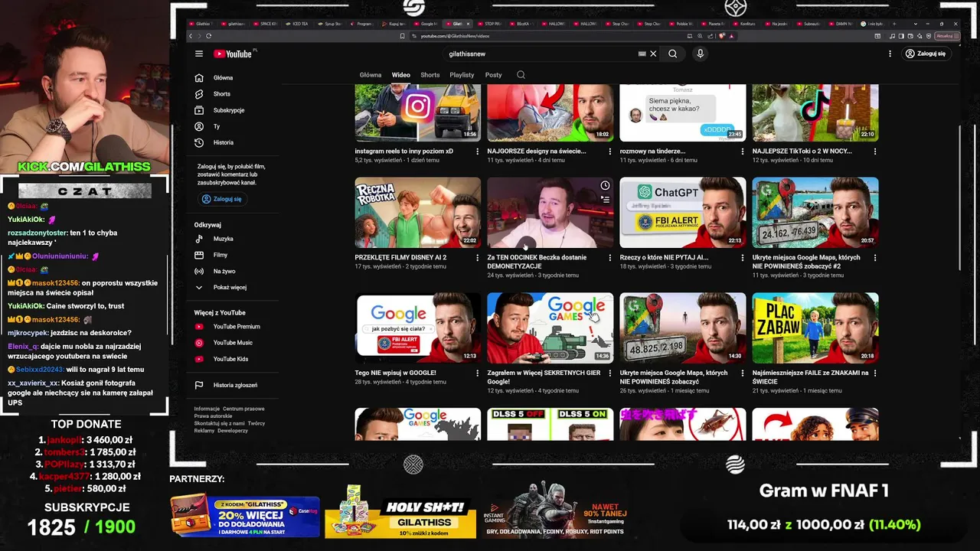
Task: Switch to the Posty channel tab
Action: [493, 75]
